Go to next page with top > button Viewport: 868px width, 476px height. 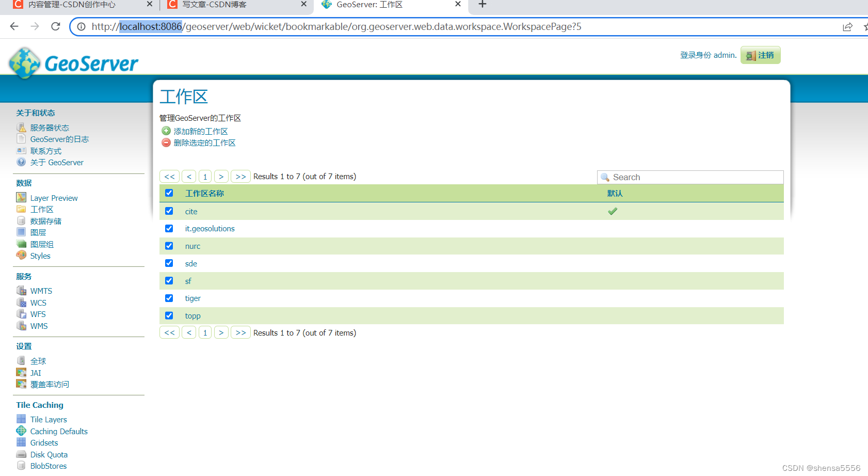(221, 177)
